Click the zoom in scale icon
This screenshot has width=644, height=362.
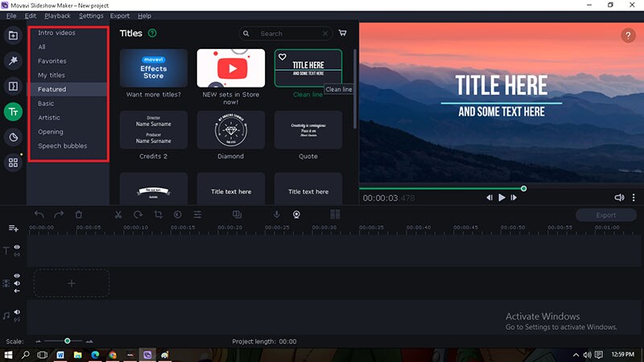click(89, 341)
